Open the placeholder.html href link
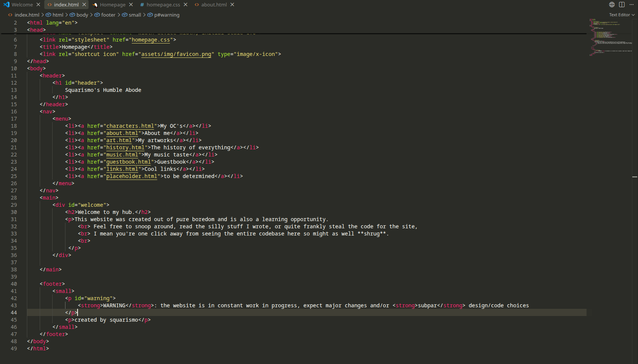 (x=132, y=176)
